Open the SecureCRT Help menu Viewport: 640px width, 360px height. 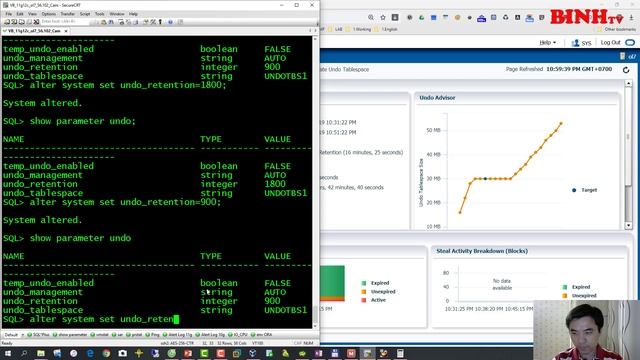133,14
